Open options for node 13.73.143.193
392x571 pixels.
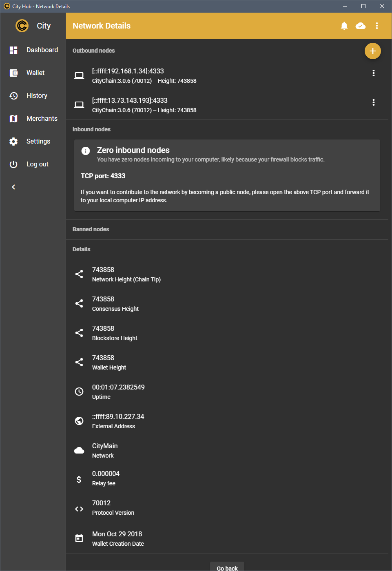pyautogui.click(x=374, y=102)
